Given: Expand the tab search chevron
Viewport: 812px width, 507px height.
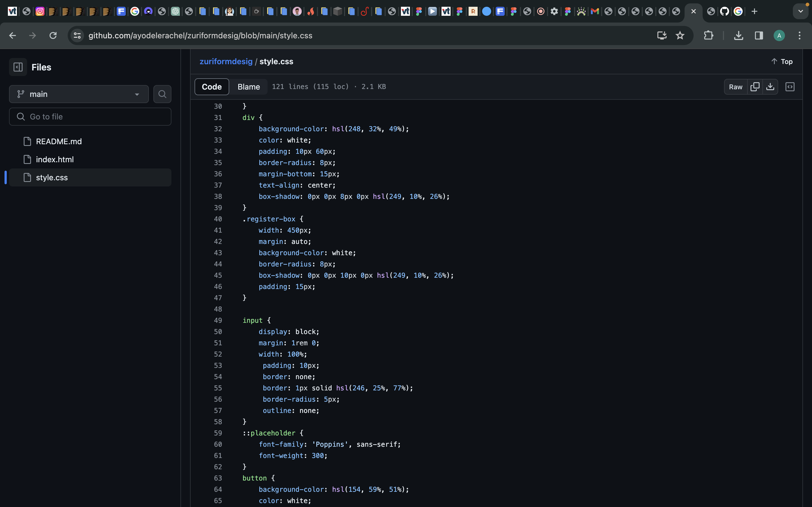Looking at the screenshot, I should [801, 11].
